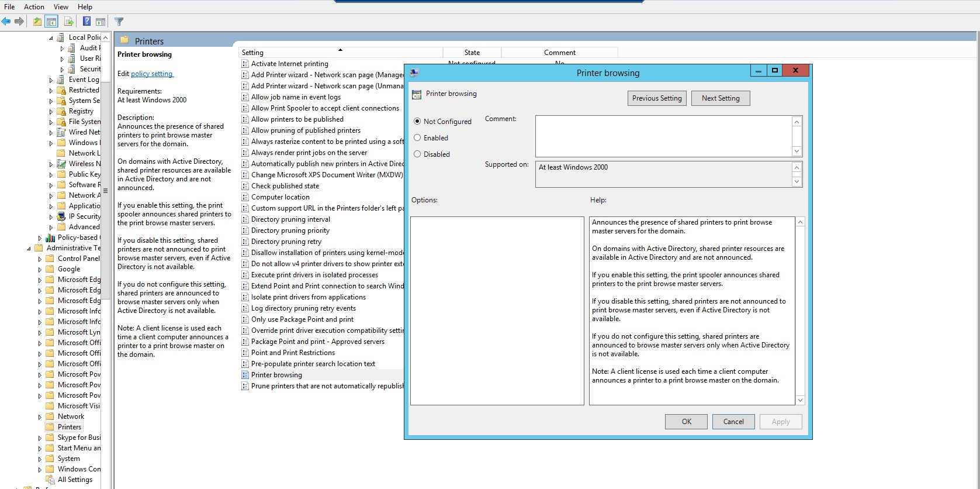This screenshot has width=980, height=489.
Task: Click the icon beside Directory pruning interval
Action: (245, 219)
